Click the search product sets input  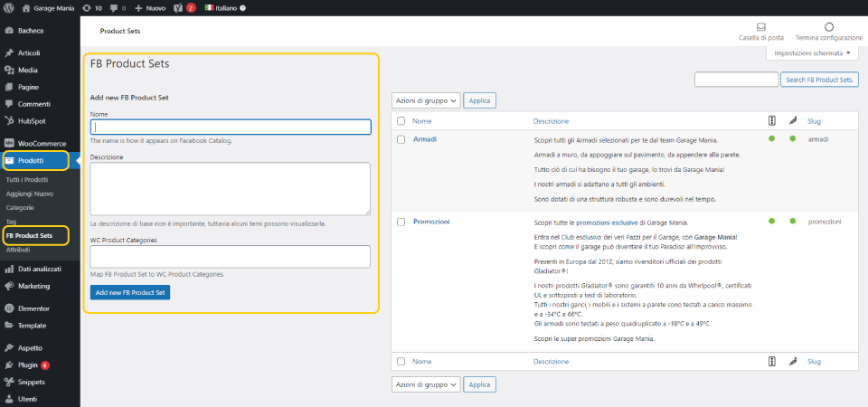(x=736, y=80)
